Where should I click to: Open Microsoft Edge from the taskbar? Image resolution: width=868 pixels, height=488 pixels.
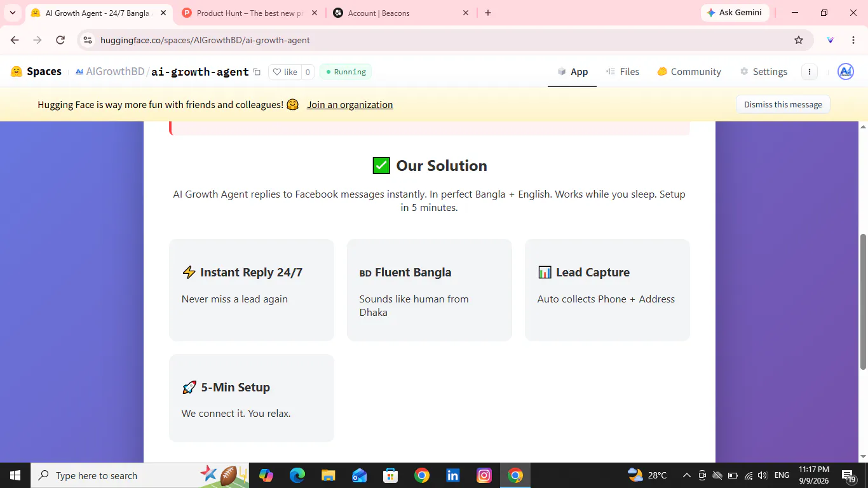(297, 475)
